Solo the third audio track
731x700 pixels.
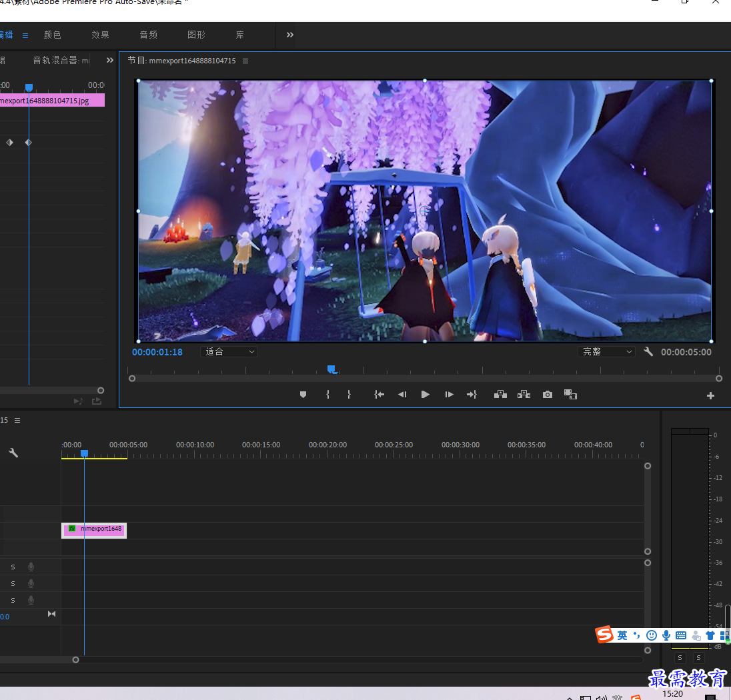(13, 600)
